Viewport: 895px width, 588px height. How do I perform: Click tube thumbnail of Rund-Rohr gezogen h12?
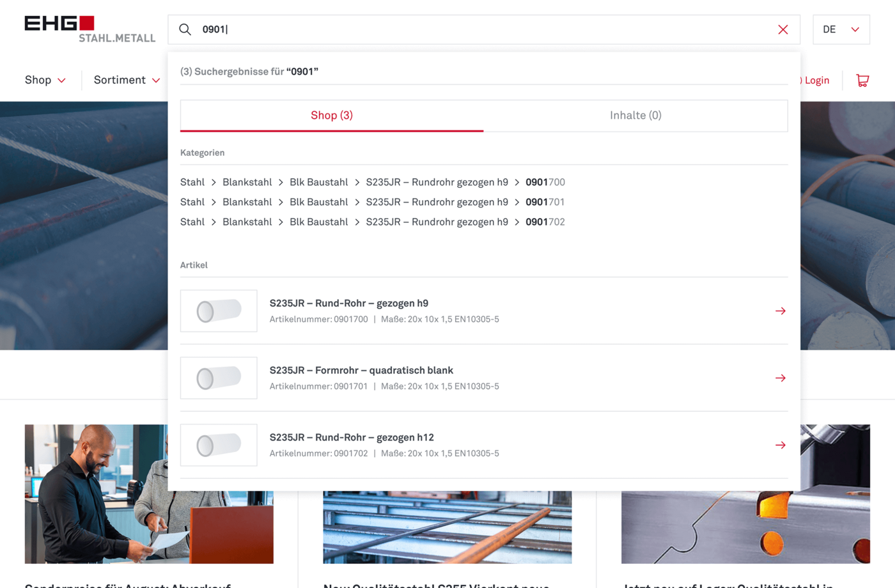pos(219,445)
